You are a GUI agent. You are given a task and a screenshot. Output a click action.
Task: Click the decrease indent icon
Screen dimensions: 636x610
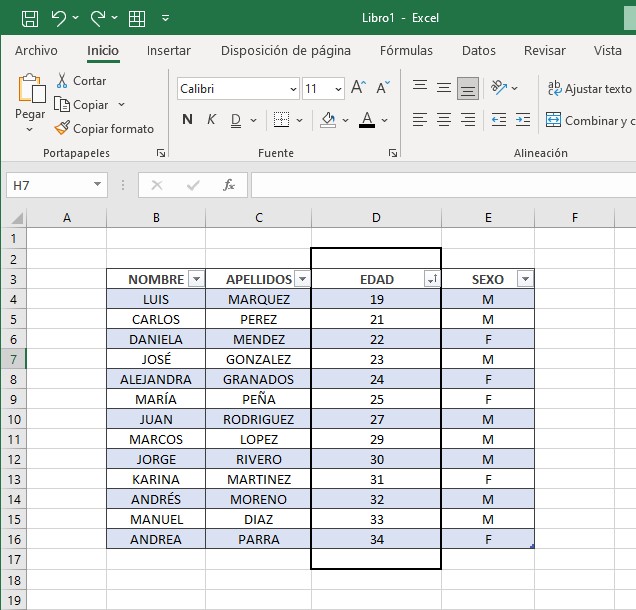tap(498, 120)
